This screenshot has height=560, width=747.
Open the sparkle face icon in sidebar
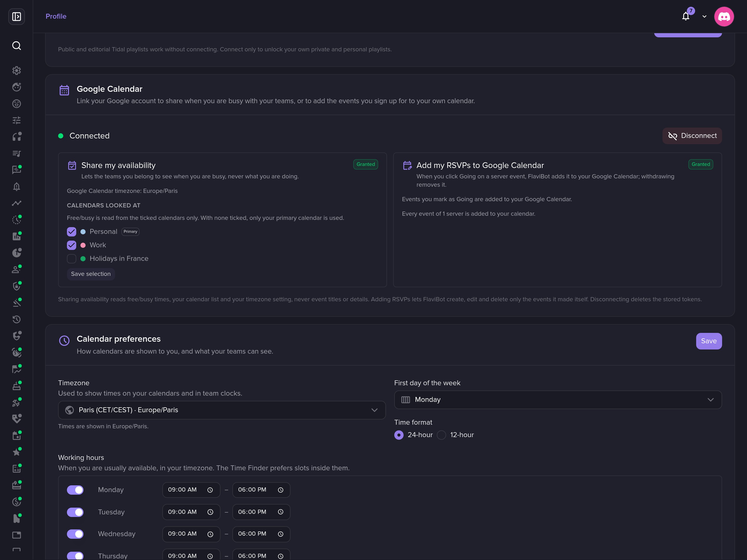[17, 87]
